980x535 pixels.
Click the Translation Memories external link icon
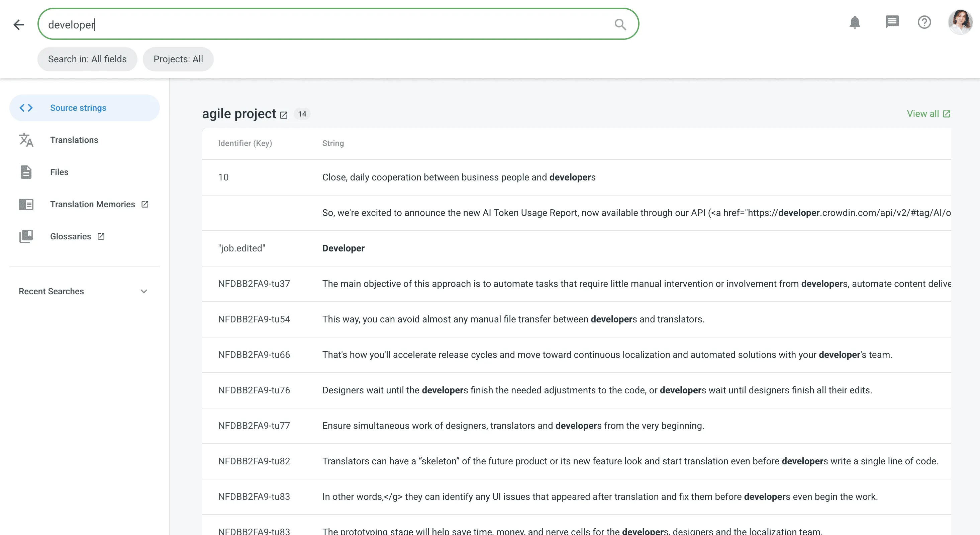pos(145,205)
